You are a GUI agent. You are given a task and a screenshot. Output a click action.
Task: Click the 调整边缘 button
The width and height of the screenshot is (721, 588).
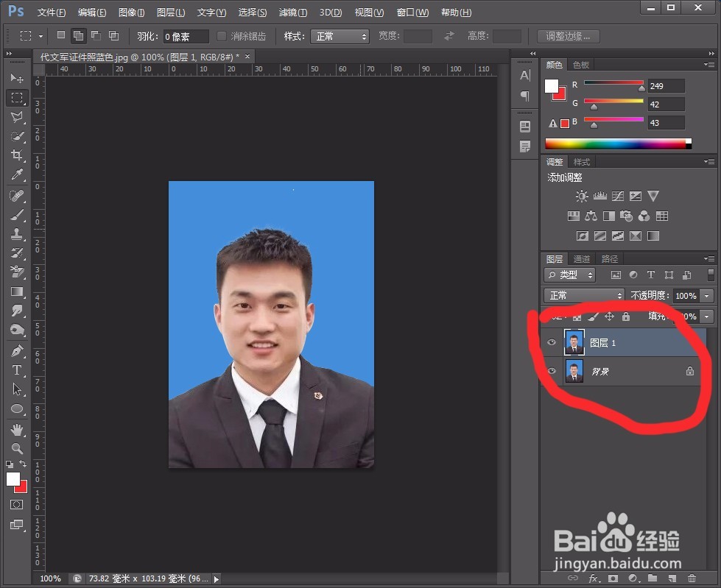tap(567, 36)
